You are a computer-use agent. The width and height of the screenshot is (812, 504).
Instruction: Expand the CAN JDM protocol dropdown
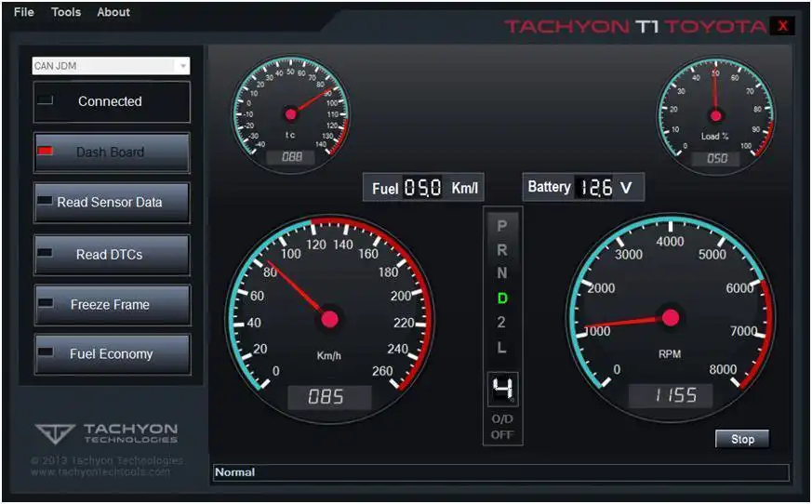(x=183, y=66)
